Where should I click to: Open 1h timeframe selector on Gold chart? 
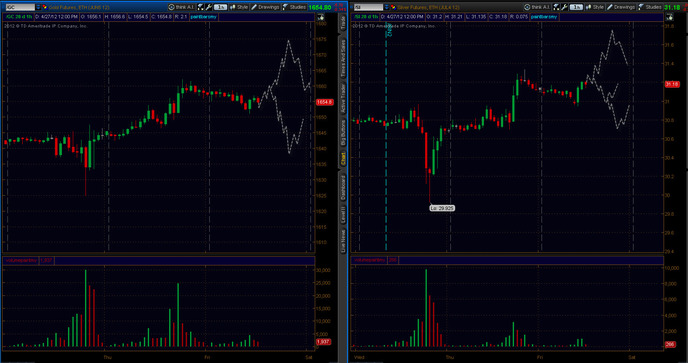pos(220,7)
